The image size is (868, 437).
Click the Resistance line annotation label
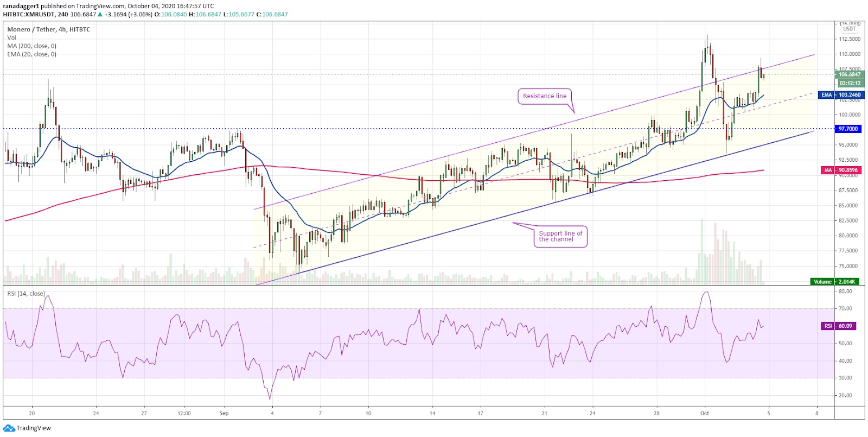click(x=545, y=96)
